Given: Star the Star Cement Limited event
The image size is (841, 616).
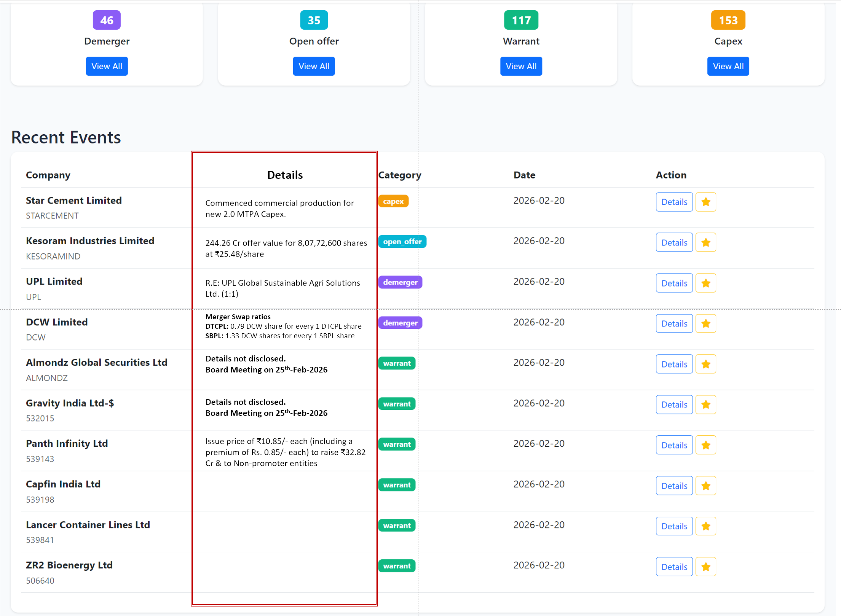Looking at the screenshot, I should click(x=705, y=202).
